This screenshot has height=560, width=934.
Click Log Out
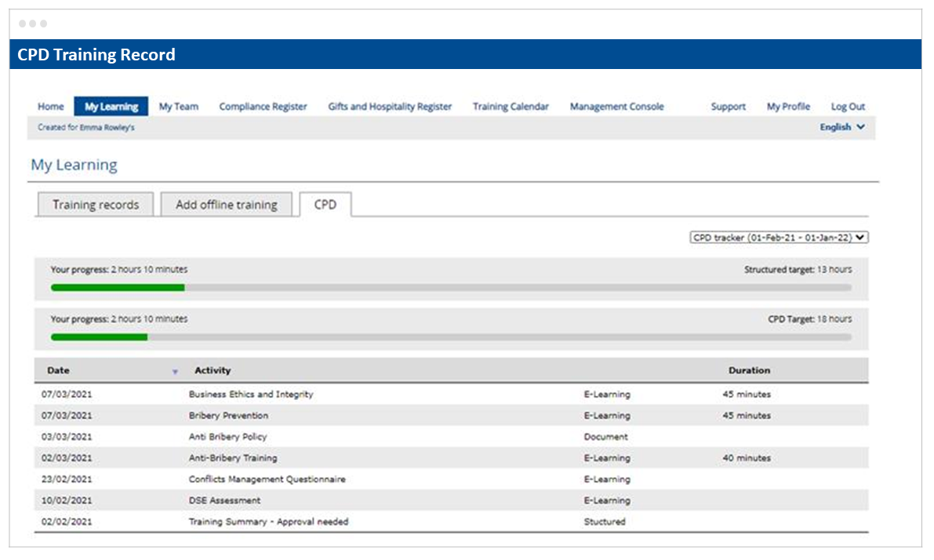(x=848, y=107)
